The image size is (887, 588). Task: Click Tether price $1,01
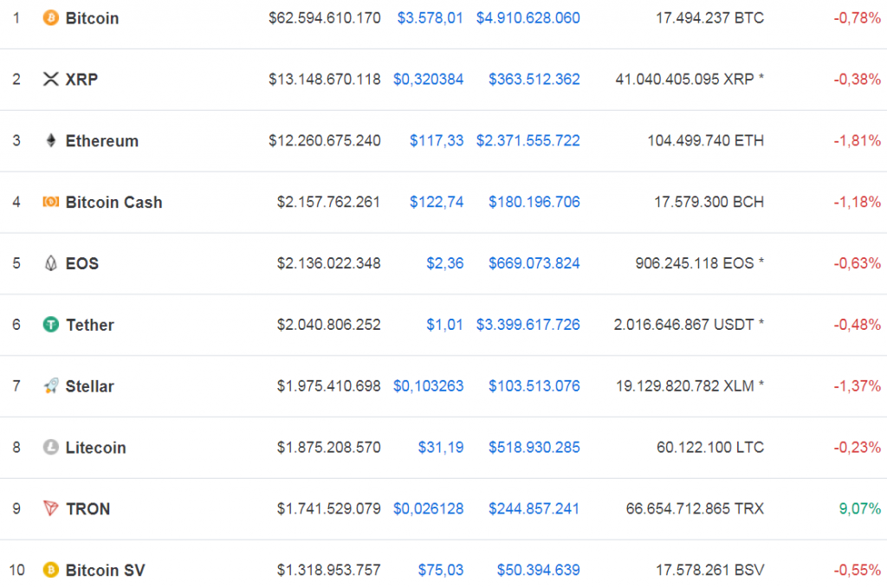444,325
